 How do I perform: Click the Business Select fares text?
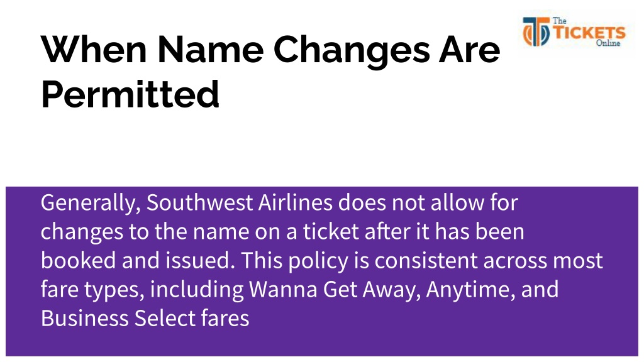click(145, 319)
